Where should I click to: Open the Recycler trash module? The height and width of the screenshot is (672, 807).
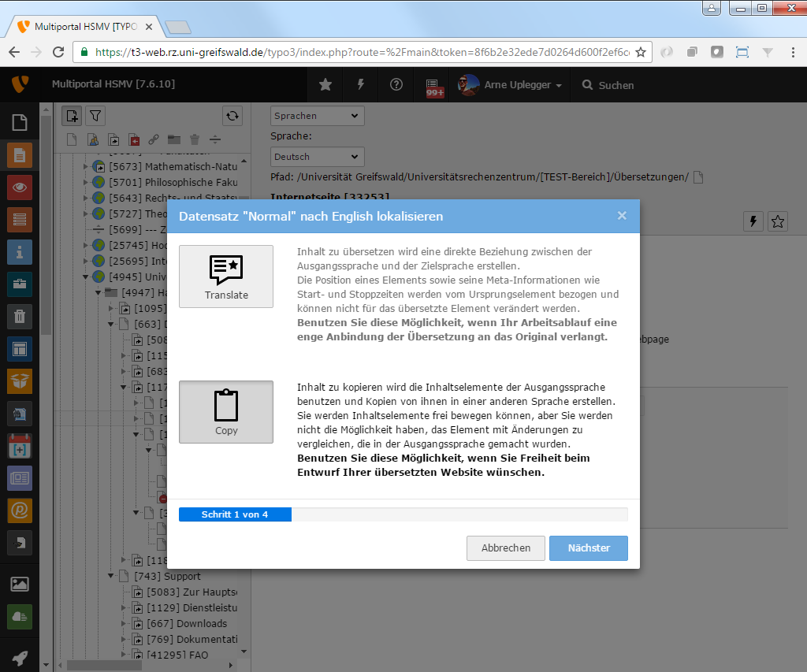click(20, 317)
